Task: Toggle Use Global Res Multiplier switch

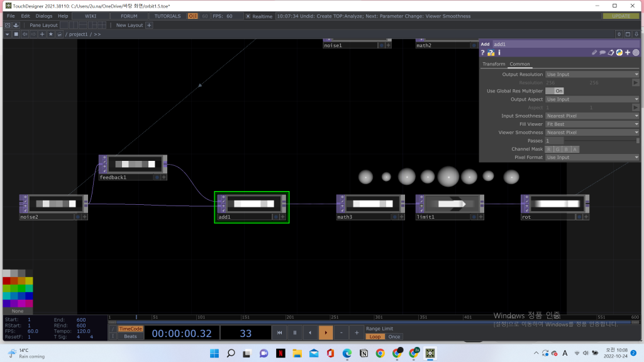Action: pyautogui.click(x=555, y=90)
